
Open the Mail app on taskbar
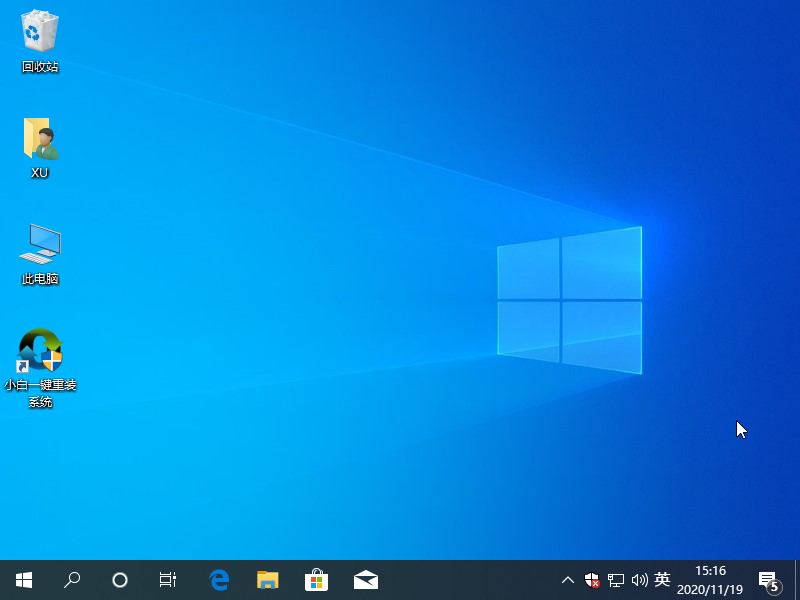pos(365,580)
